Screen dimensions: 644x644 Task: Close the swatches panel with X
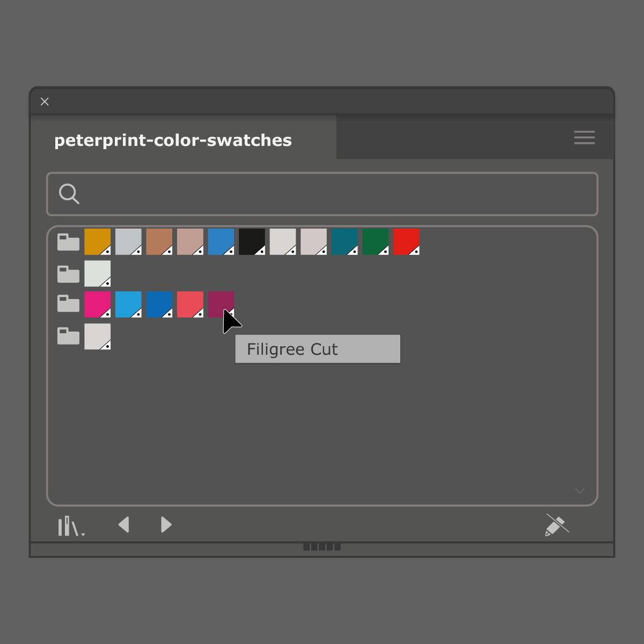coord(45,101)
